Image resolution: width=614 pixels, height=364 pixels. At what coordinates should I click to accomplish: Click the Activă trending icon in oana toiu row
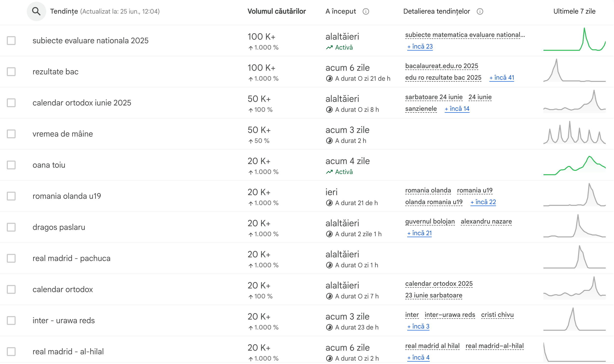pos(329,172)
